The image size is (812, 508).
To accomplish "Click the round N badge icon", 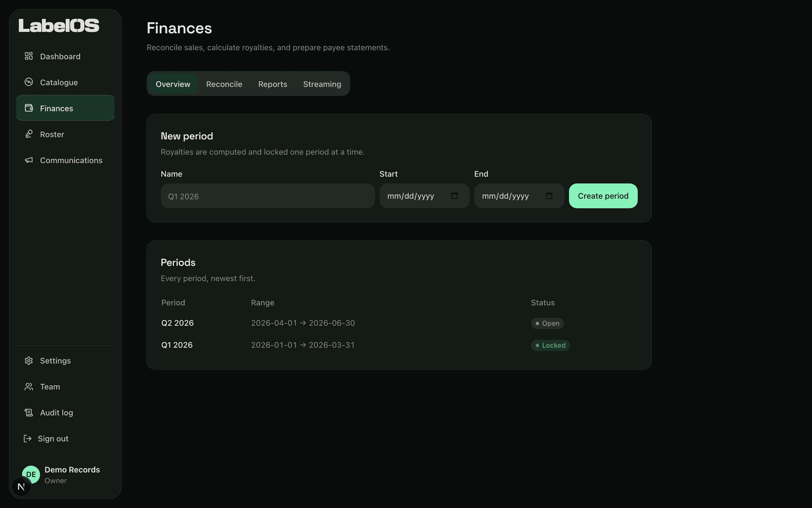I will pos(21,487).
